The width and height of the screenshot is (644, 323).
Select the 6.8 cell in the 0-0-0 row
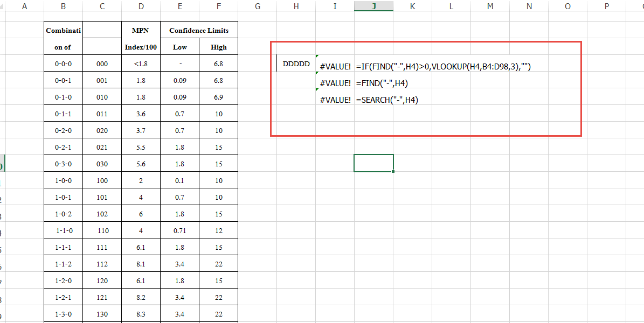[218, 64]
